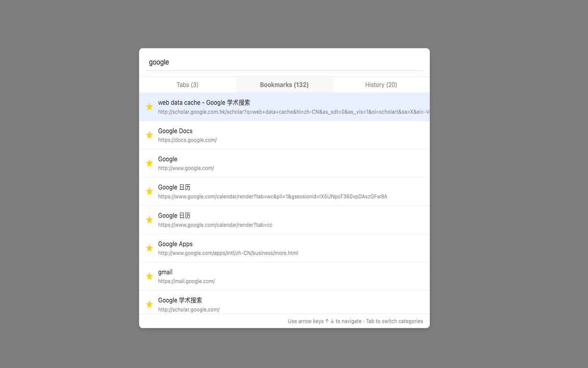Open the "gmail" bookmark title
Image resolution: width=588 pixels, height=368 pixels.
click(x=165, y=272)
